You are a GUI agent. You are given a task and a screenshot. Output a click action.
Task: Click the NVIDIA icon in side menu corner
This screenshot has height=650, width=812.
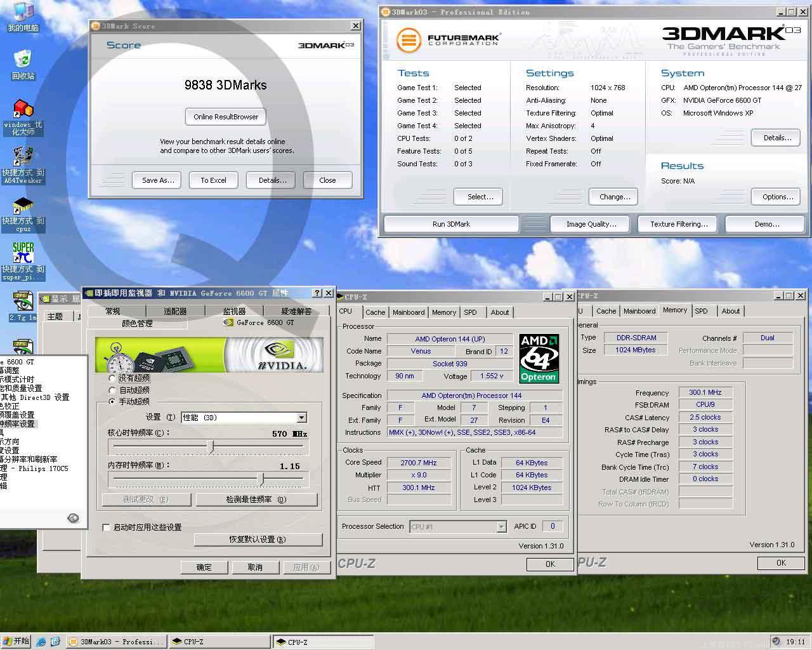(x=73, y=518)
